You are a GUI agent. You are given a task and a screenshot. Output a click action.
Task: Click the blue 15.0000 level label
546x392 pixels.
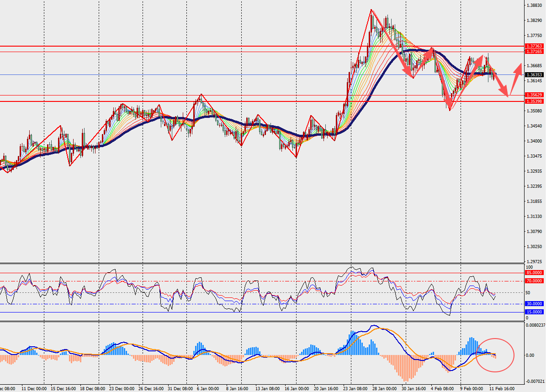tap(534, 312)
